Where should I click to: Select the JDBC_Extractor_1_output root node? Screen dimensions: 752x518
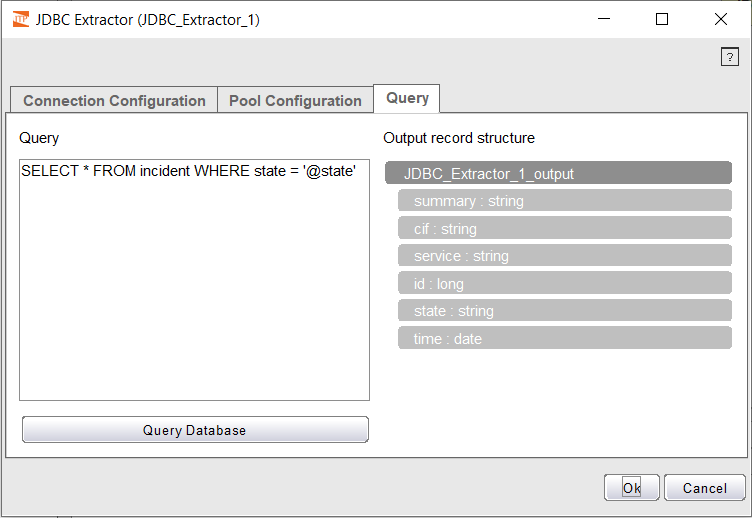tap(558, 173)
